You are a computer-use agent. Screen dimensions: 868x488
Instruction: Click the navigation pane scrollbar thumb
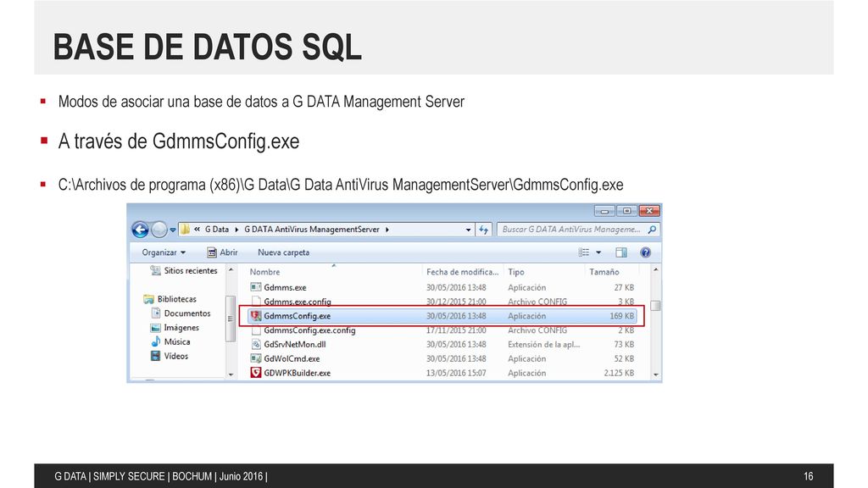coord(231,319)
